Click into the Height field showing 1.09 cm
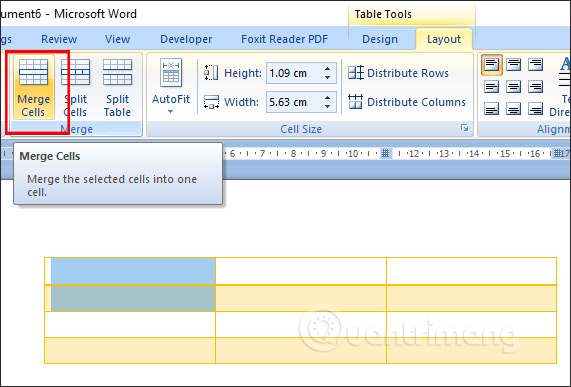 (x=294, y=73)
